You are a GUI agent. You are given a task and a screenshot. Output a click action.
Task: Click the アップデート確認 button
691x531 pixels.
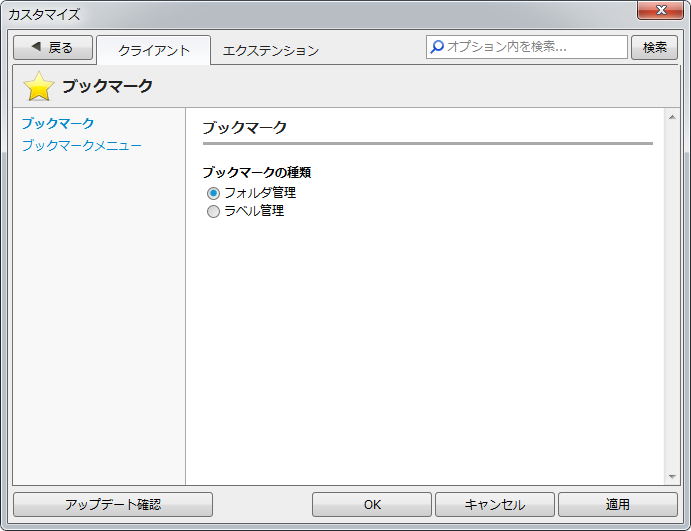tap(113, 504)
